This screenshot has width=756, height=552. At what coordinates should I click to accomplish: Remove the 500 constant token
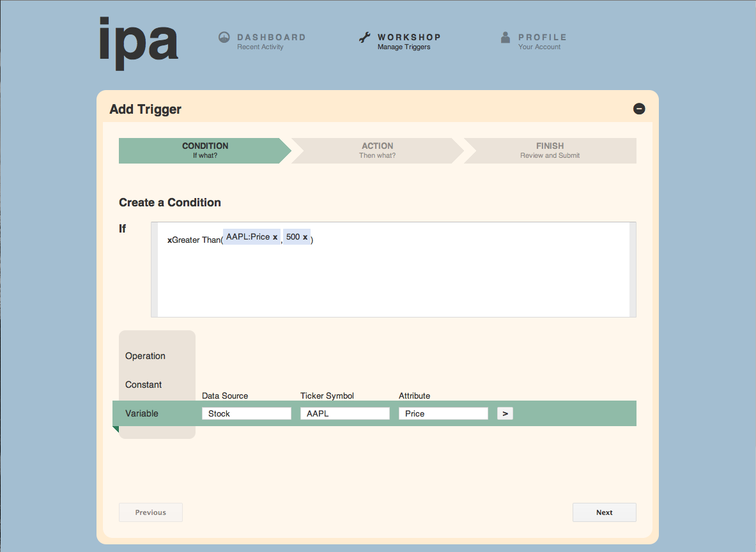(305, 237)
